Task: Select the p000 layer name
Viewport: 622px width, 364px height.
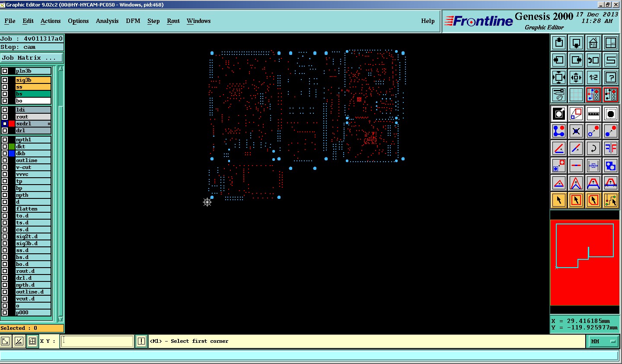Action: click(x=33, y=313)
